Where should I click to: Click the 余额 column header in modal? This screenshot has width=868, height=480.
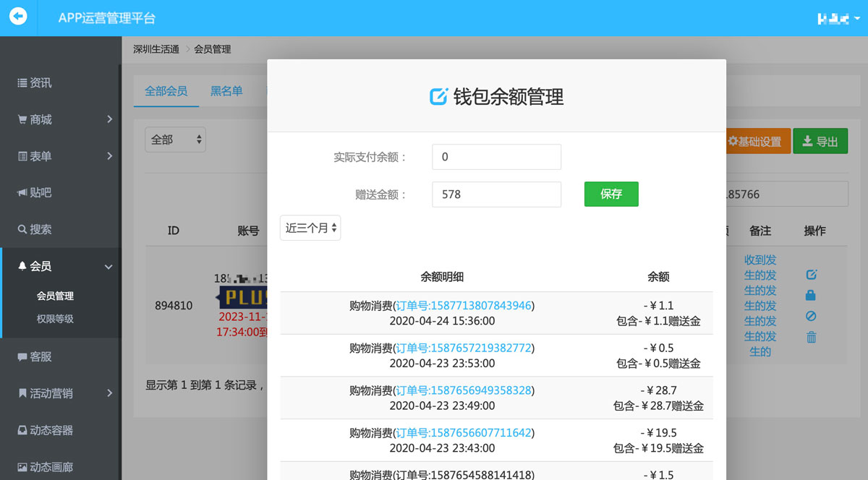coord(658,277)
